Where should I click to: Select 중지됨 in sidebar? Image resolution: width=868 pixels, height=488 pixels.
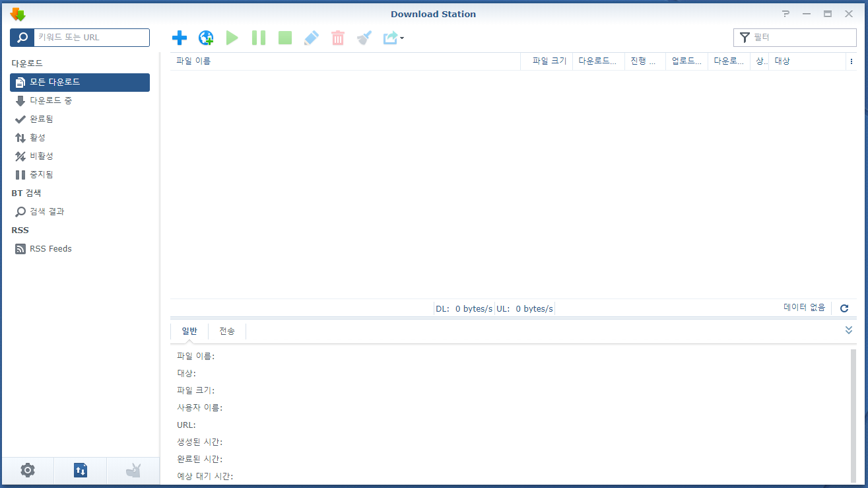pyautogui.click(x=80, y=174)
